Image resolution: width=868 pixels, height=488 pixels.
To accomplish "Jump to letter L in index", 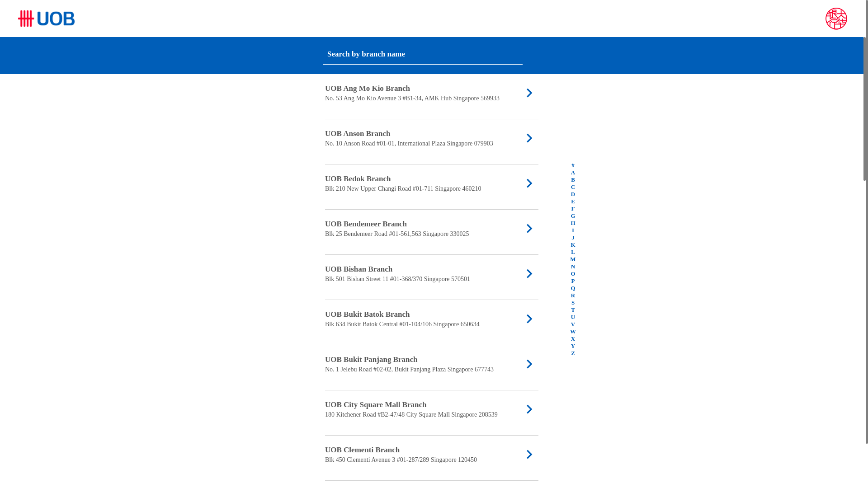I will 573,252.
